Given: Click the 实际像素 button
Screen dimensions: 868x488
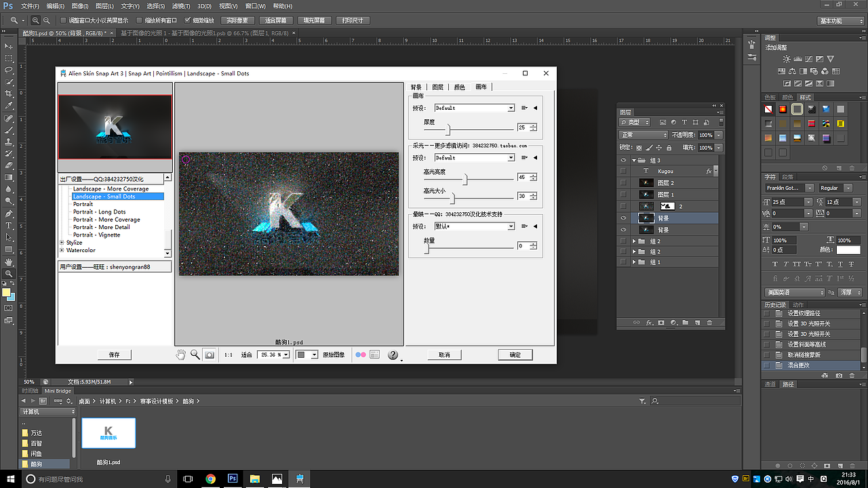Looking at the screenshot, I should pos(237,20).
